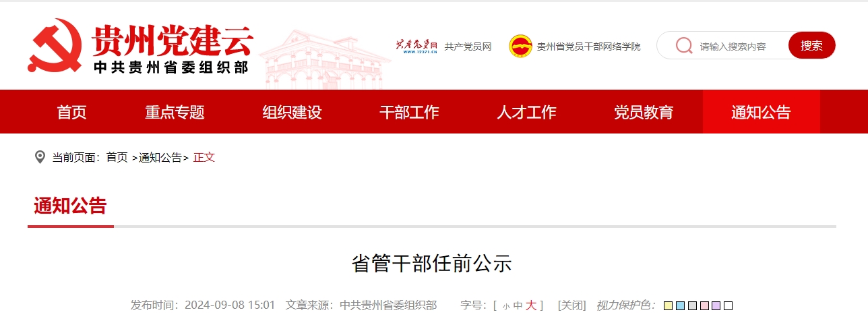The image size is (868, 329).
Task: Choose the yellow eye-protection color swatch
Action: [668, 306]
